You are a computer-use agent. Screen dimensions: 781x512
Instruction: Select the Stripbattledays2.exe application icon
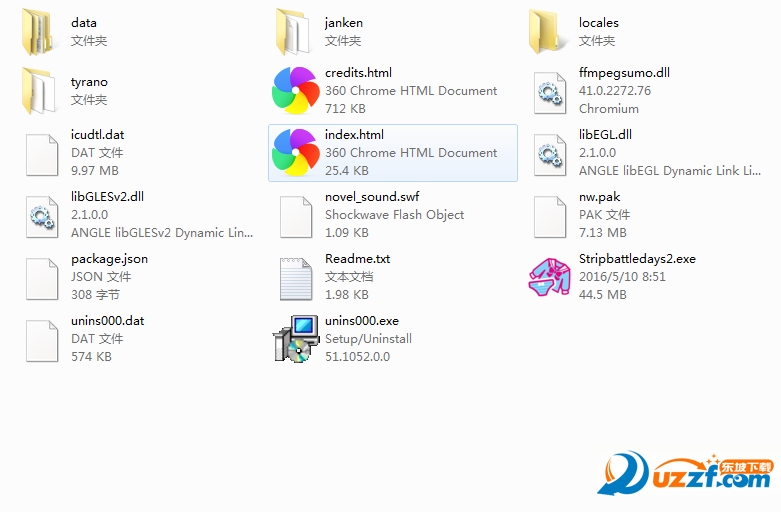tap(549, 277)
